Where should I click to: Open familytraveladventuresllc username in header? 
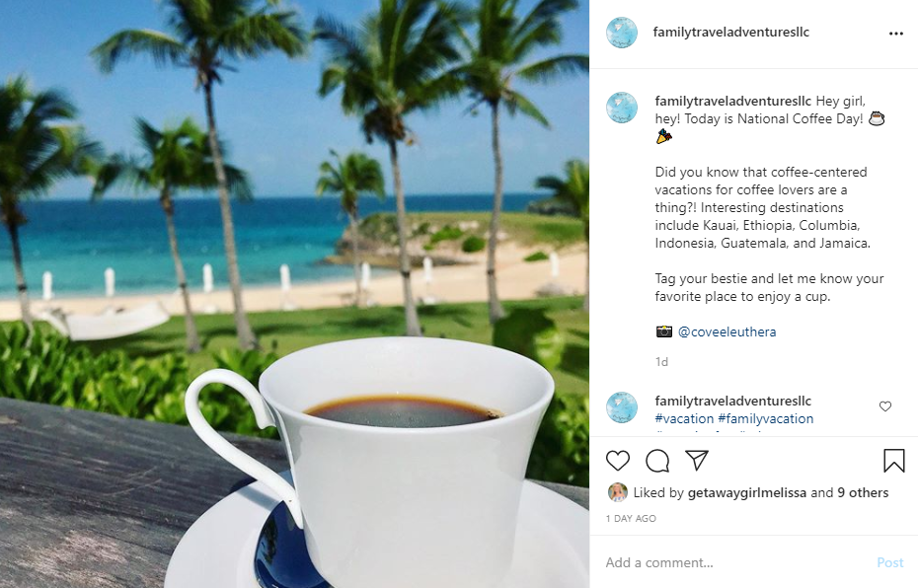pyautogui.click(x=730, y=33)
